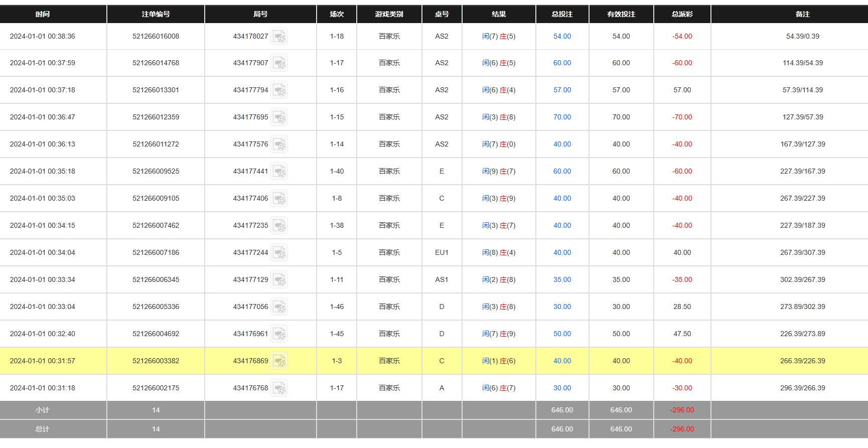The height and width of the screenshot is (448, 868).
Task: Click timestamp 2024-01-01 00:38:36
Action: click(x=43, y=36)
